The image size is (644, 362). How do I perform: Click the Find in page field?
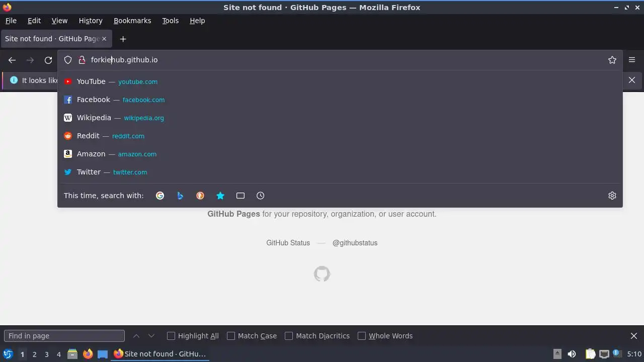(x=64, y=336)
